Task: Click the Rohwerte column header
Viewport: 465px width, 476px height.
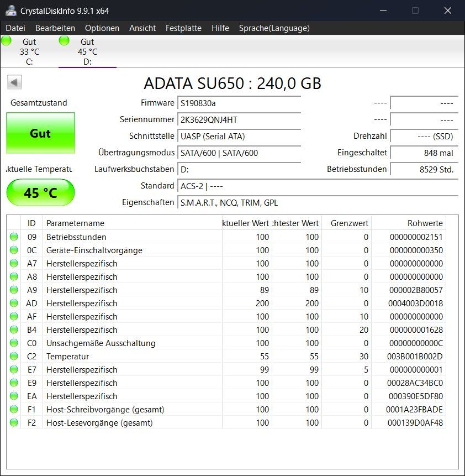Action: [x=408, y=223]
